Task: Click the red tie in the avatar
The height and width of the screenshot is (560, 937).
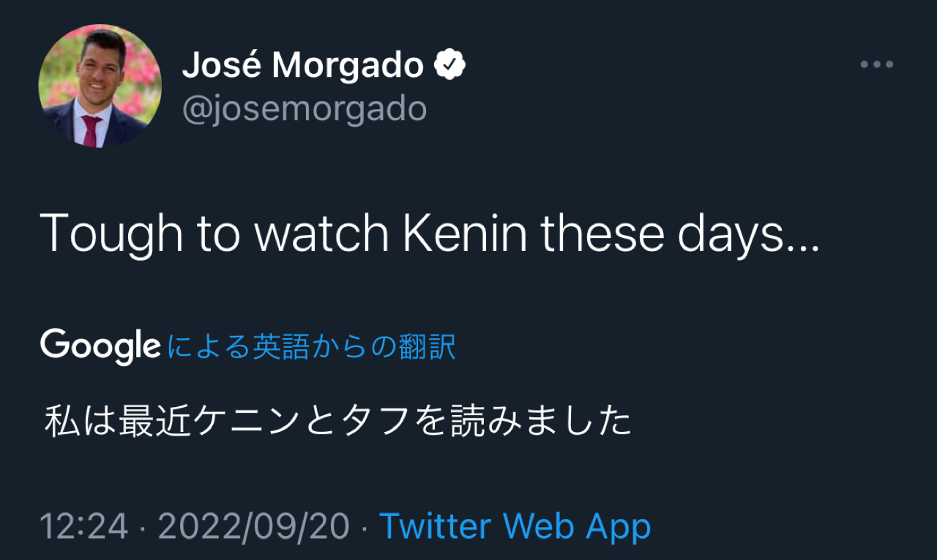Action: click(92, 130)
